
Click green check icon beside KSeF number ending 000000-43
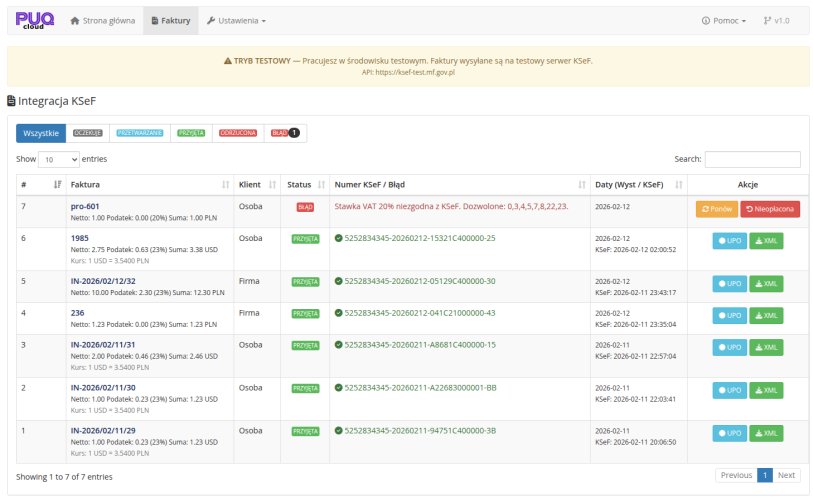[339, 313]
